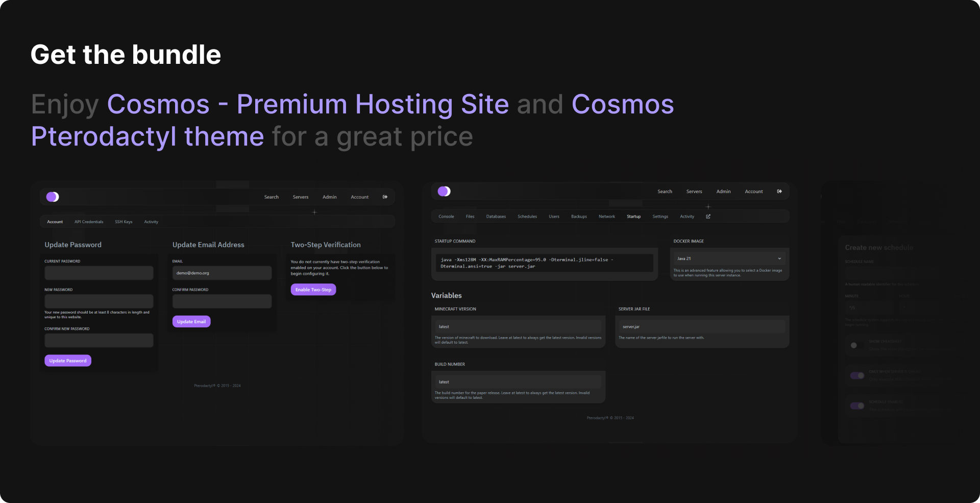Open the Databases tab
The height and width of the screenshot is (503, 980).
click(x=496, y=217)
